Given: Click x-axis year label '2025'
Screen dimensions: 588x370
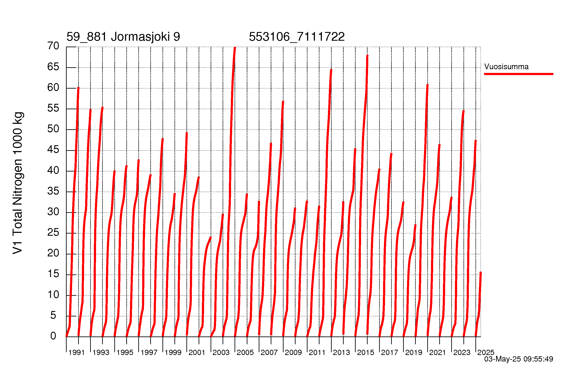Looking at the screenshot, I should (486, 353).
